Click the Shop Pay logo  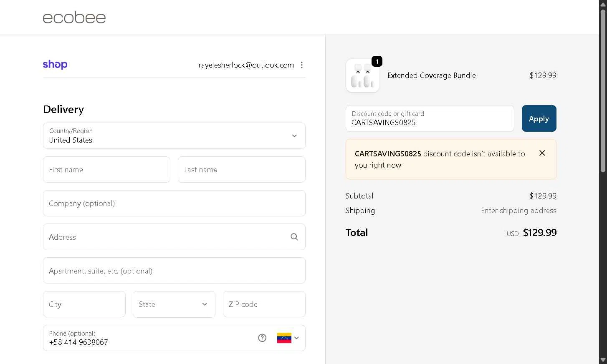tap(55, 65)
